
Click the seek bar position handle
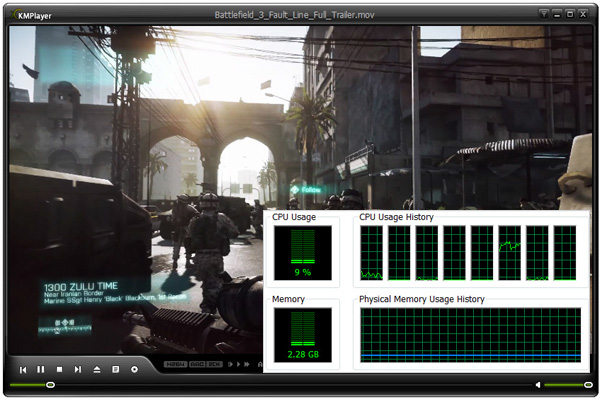coord(50,385)
